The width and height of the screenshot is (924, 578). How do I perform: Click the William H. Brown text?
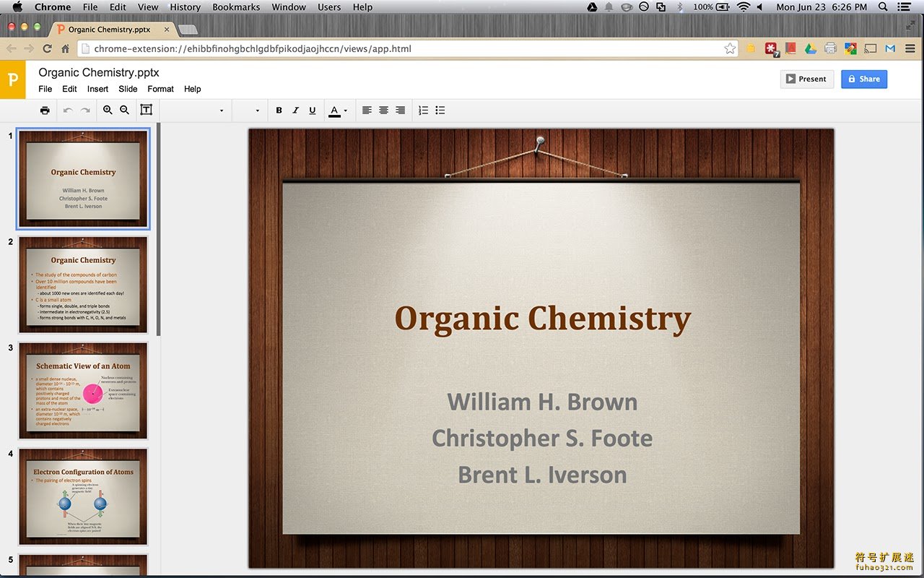(542, 402)
